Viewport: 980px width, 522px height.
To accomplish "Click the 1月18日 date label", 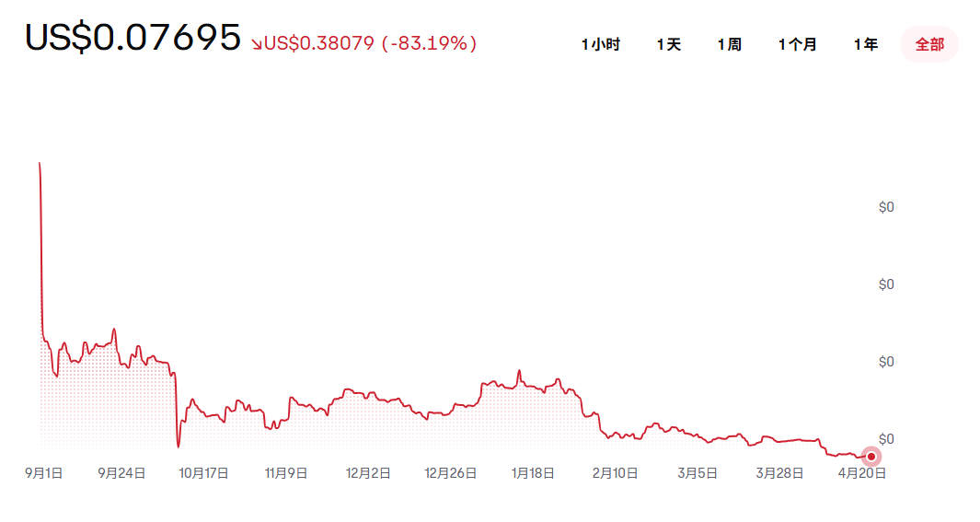I will [x=533, y=473].
